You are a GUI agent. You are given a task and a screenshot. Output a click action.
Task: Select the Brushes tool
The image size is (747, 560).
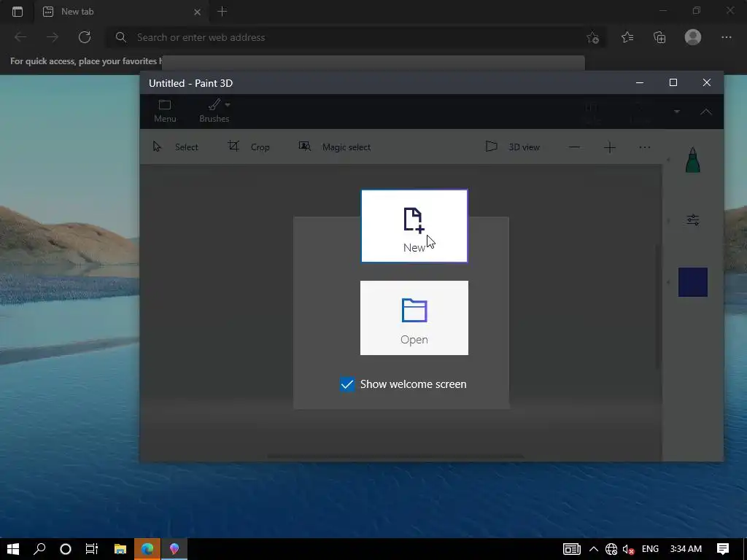click(x=214, y=112)
